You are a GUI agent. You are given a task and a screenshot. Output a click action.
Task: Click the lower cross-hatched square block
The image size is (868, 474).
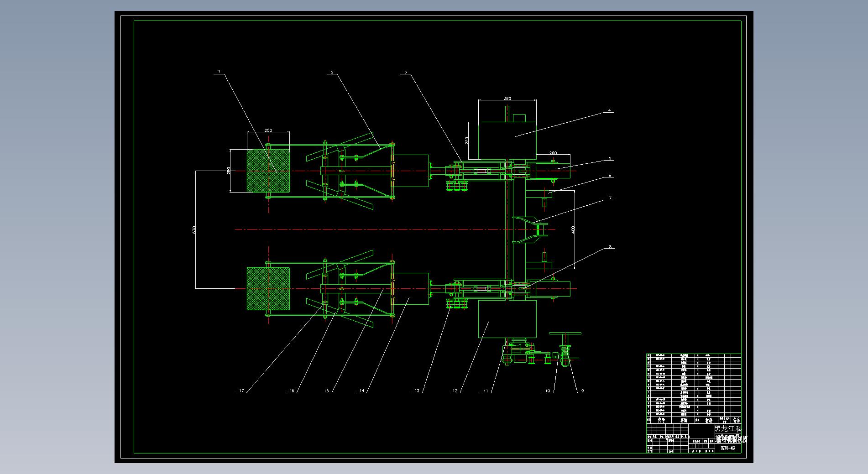[268, 289]
